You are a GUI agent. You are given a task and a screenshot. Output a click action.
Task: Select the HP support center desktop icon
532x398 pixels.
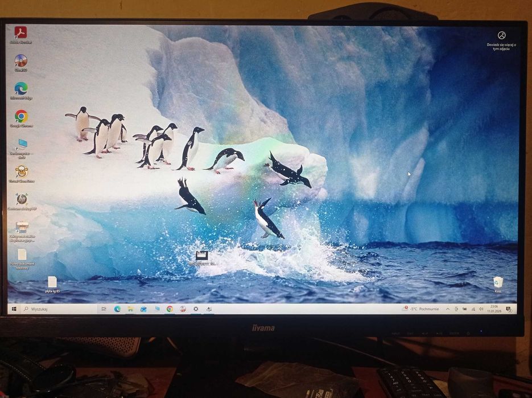tap(22, 202)
